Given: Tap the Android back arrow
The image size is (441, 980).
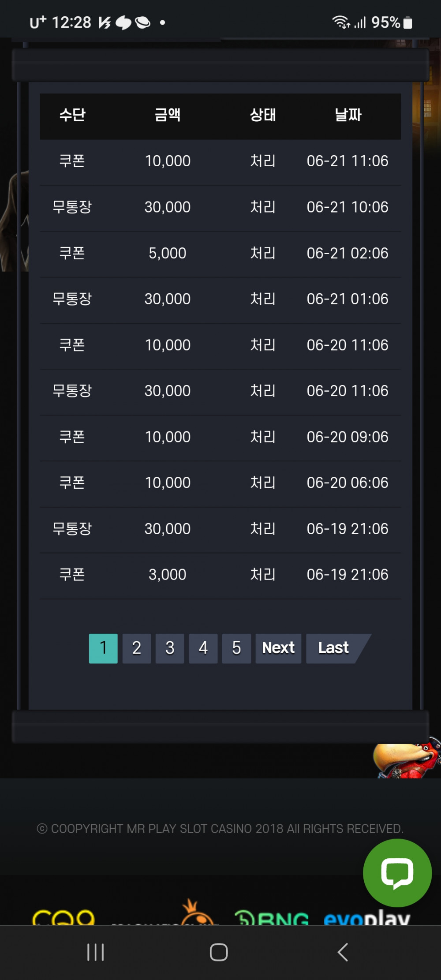Looking at the screenshot, I should [x=343, y=952].
